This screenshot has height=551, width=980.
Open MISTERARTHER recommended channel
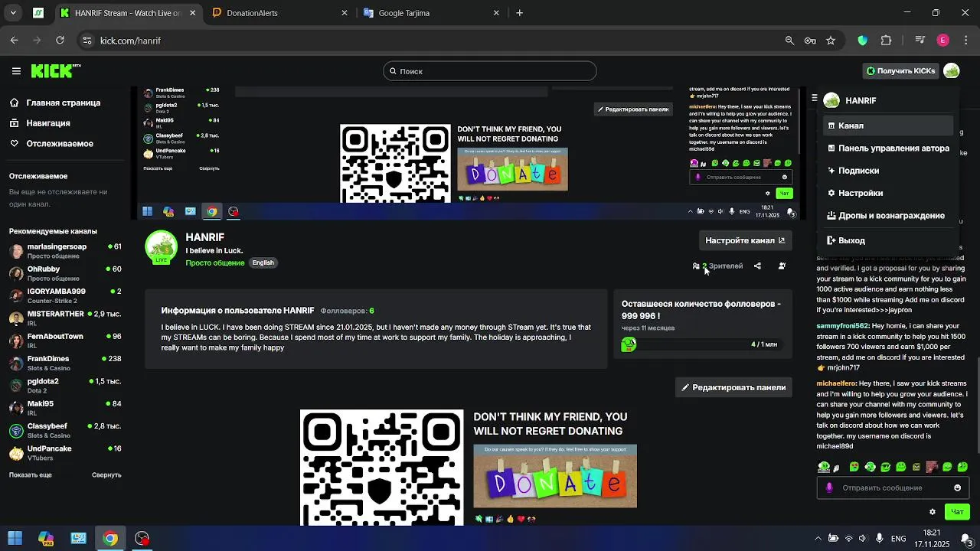point(65,318)
